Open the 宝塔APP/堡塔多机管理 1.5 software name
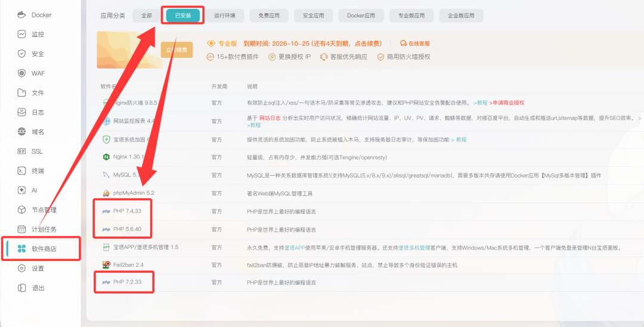This screenshot has width=644, height=327. (x=146, y=247)
